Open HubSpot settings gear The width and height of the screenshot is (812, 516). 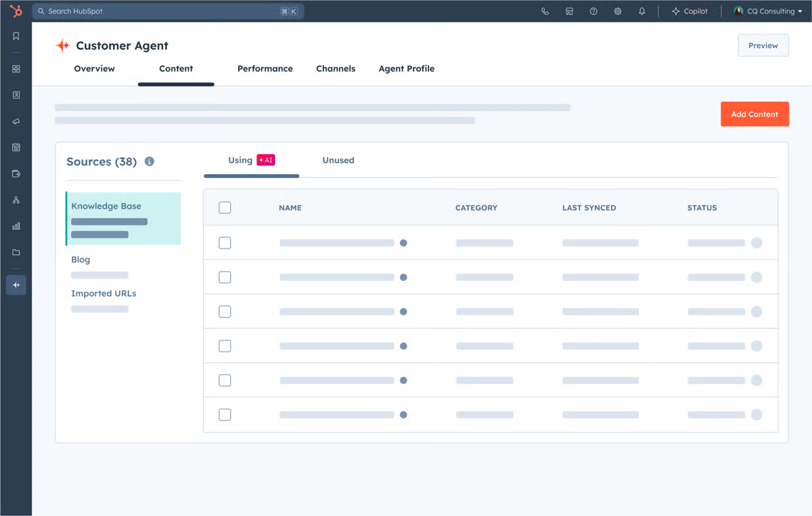pos(617,11)
